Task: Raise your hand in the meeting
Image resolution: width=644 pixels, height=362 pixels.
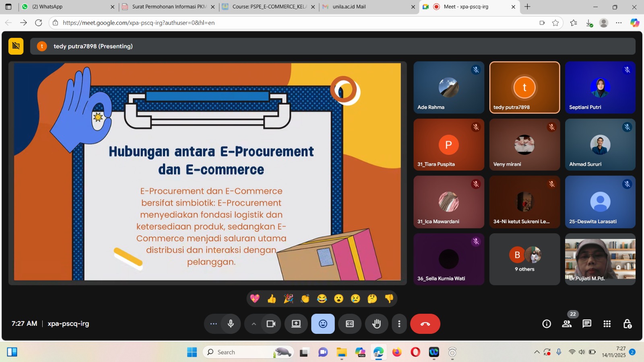Action: pyautogui.click(x=376, y=324)
